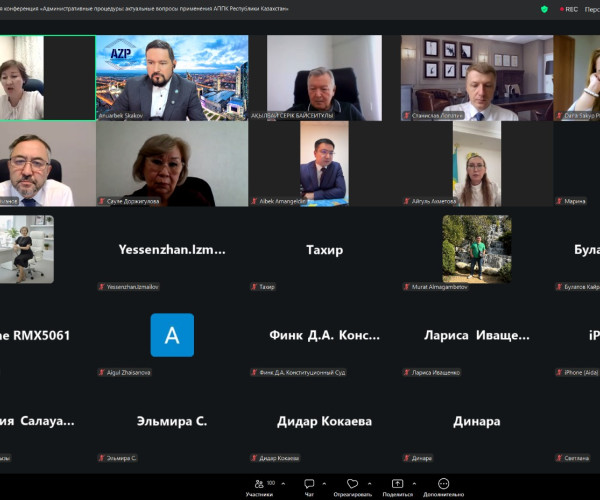This screenshot has width=600, height=500.
Task: Select the office profile photo of seated woman
Action: click(27, 249)
